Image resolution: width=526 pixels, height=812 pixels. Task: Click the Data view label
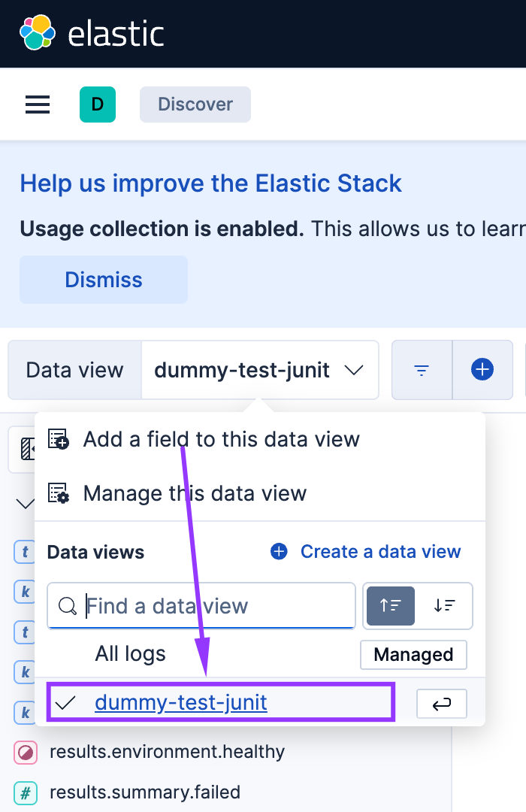coord(74,370)
